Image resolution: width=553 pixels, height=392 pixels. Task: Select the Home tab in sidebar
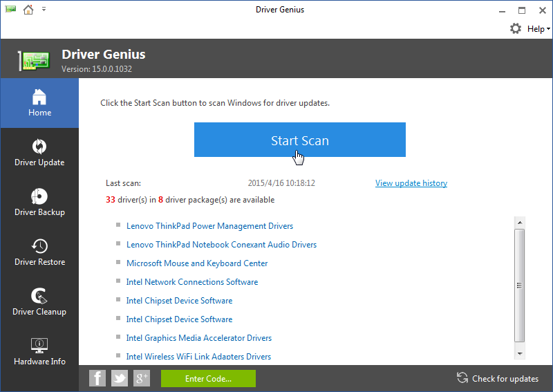tap(39, 103)
